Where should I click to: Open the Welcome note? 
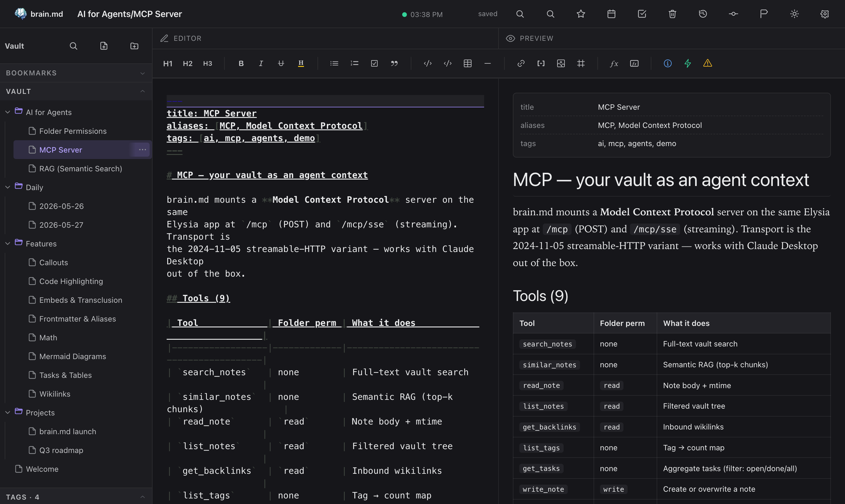coord(76,469)
